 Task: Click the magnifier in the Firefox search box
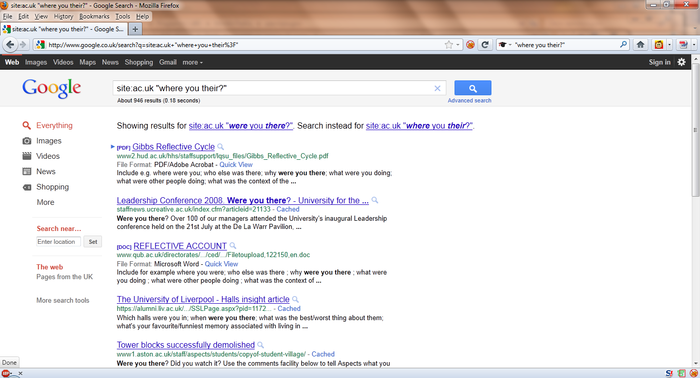point(623,45)
